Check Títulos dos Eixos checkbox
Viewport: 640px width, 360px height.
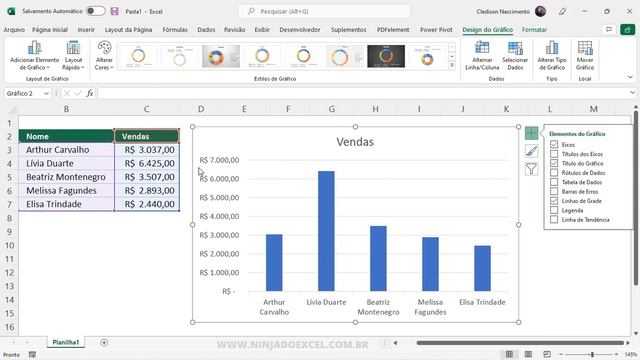(x=554, y=154)
